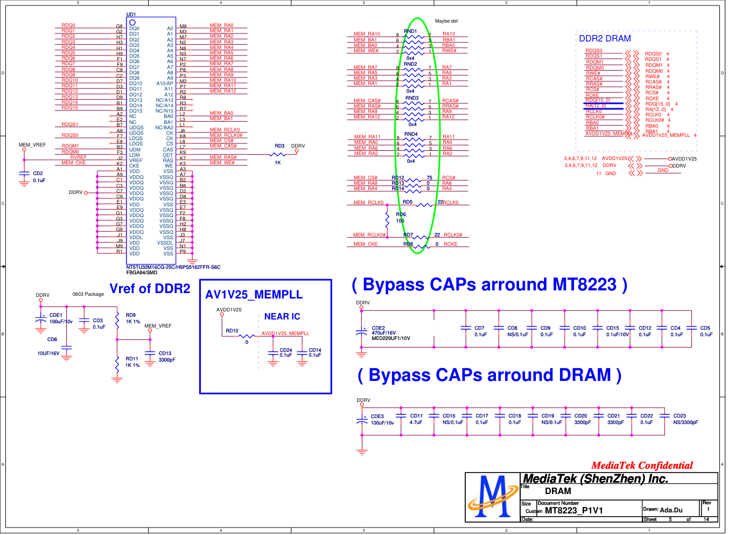Screen dimensions: 756x535
Task: Click the RD10 zero-ohm resistor label
Action: point(232,331)
